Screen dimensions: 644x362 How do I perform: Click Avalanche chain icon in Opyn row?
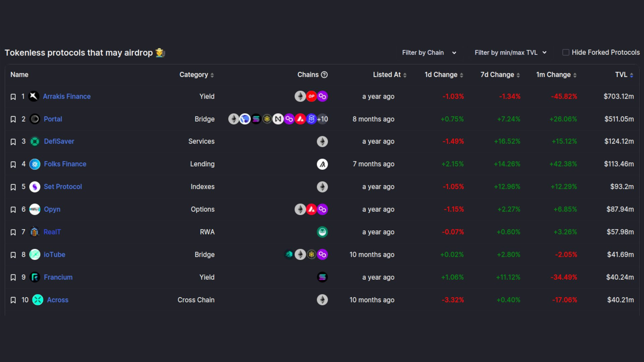pos(312,209)
